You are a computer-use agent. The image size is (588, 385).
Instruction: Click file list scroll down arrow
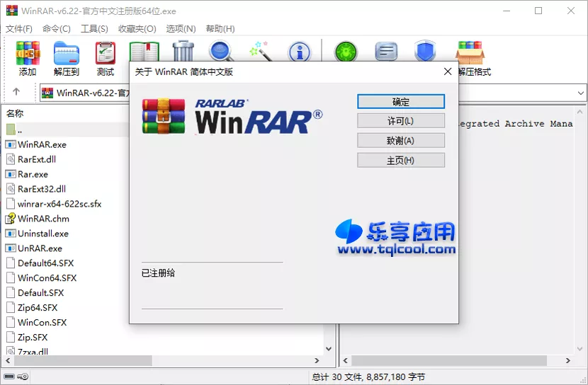(x=329, y=349)
